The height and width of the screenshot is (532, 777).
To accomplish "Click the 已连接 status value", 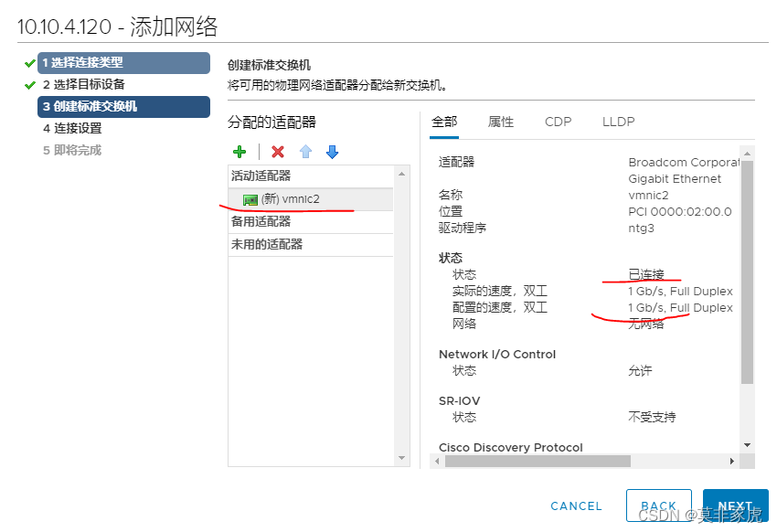I will (x=646, y=274).
